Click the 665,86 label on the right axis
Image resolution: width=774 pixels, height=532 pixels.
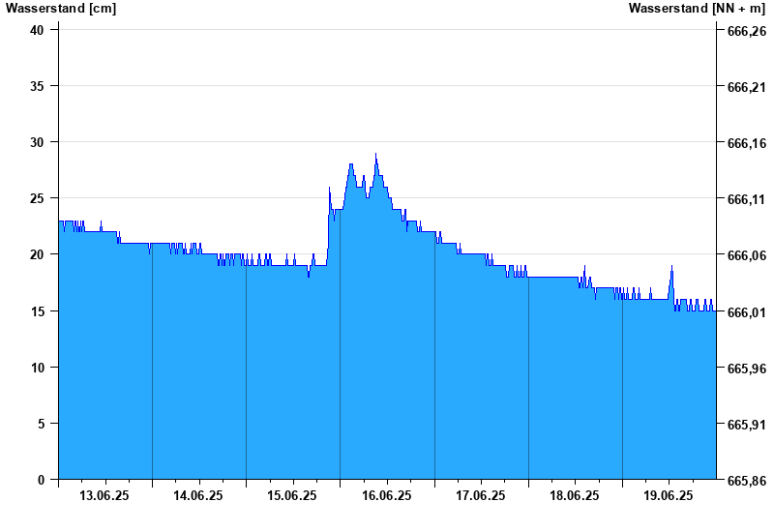(746, 481)
